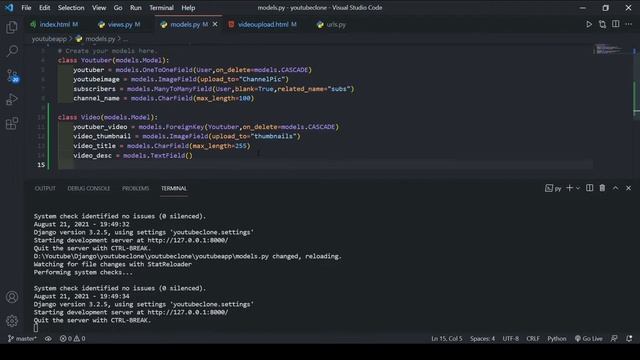Viewport: 640px width, 360px height.
Task: Maximize the panel size with chevron up
Action: (x=616, y=188)
